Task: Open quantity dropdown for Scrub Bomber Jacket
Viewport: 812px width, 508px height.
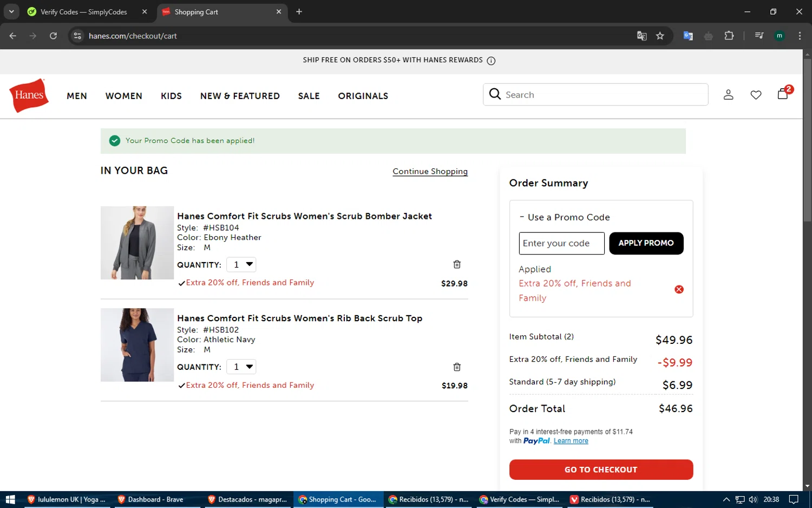Action: click(x=241, y=264)
